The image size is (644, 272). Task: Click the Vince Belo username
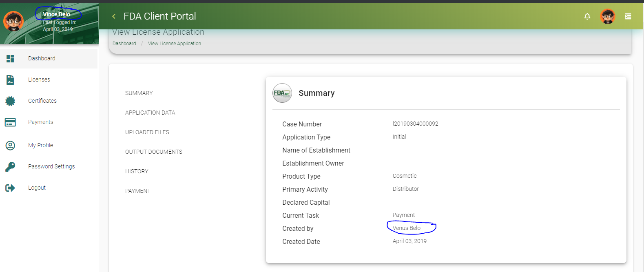[57, 14]
